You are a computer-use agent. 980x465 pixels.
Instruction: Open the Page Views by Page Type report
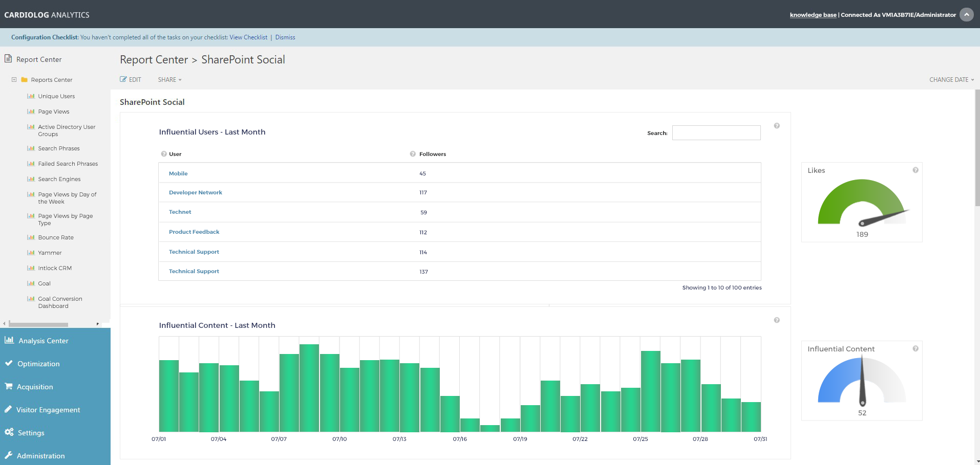(66, 219)
